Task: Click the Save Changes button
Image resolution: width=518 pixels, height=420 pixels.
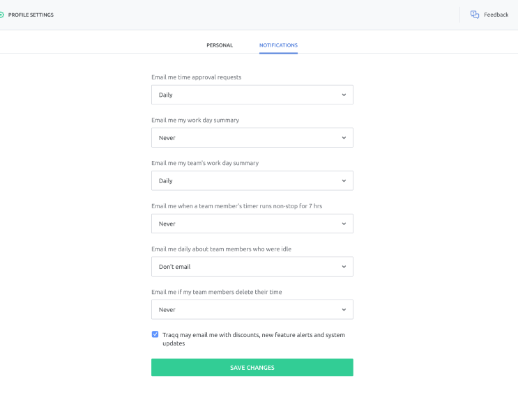Action: 252,367
